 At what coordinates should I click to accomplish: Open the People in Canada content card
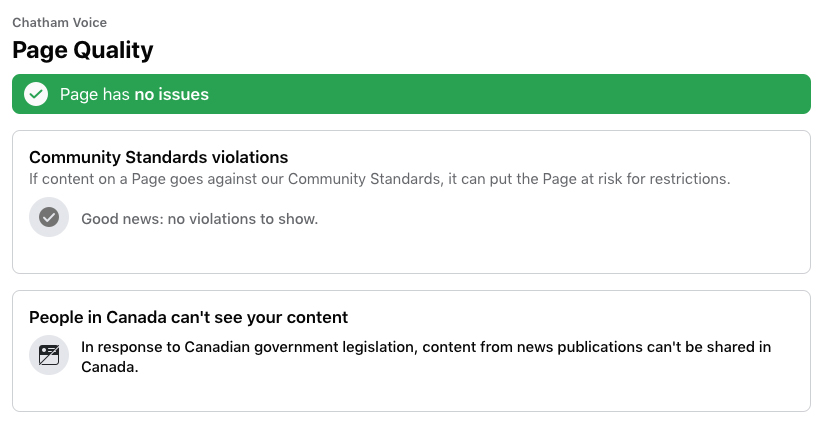coord(411,351)
